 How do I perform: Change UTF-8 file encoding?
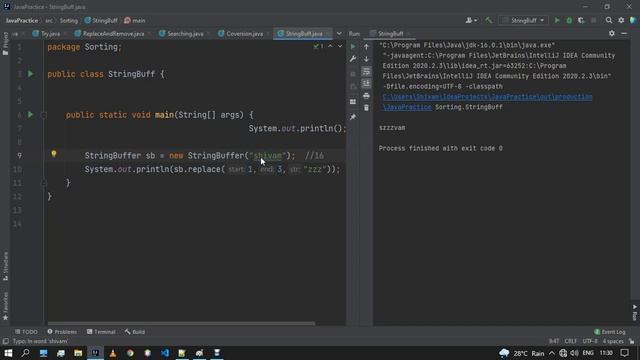tap(590, 341)
